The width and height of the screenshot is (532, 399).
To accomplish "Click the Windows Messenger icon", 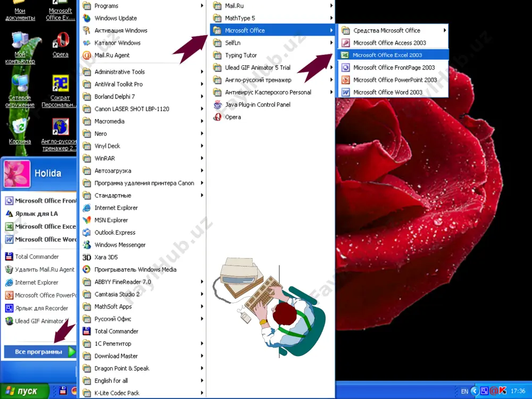I will pyautogui.click(x=87, y=245).
